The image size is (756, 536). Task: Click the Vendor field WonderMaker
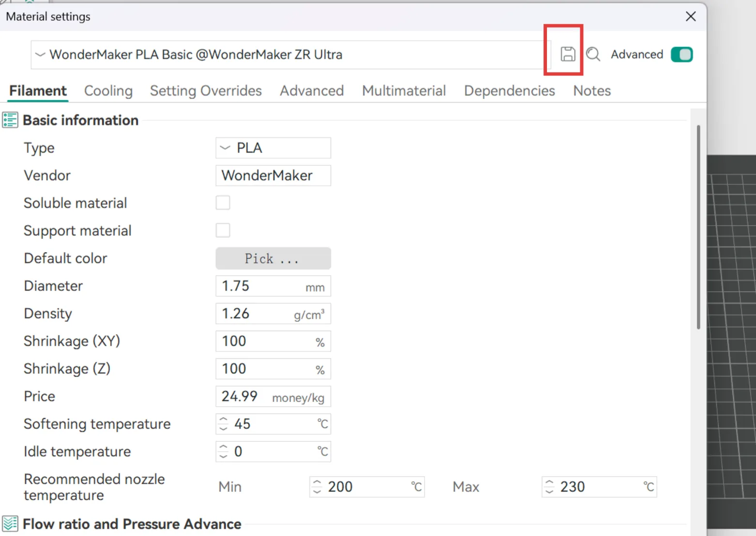(x=273, y=175)
